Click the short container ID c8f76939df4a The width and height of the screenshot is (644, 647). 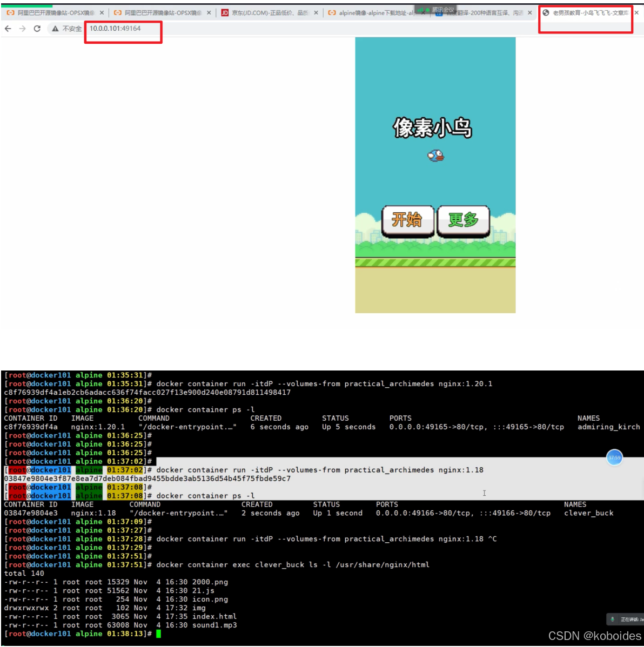coord(31,427)
